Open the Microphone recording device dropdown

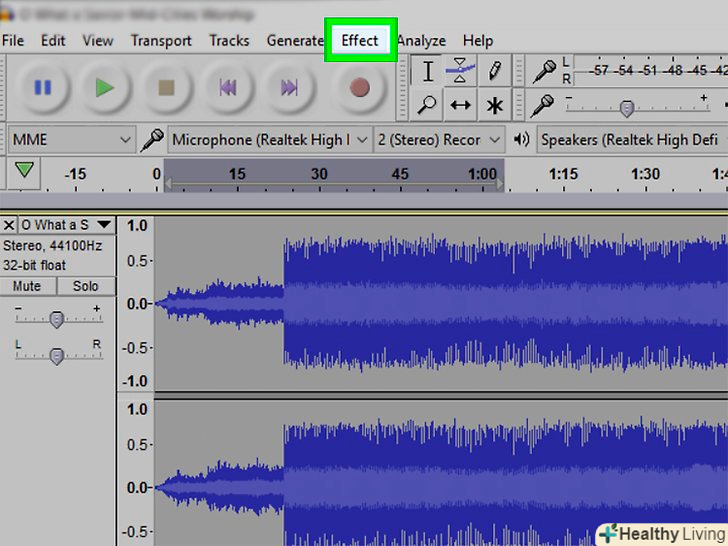(x=269, y=139)
